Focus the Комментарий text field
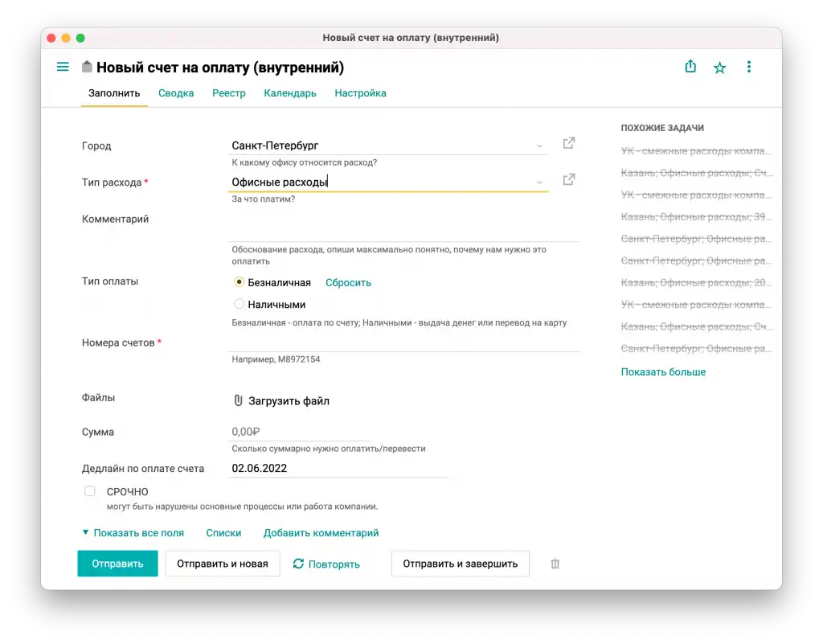This screenshot has width=823, height=644. [404, 227]
